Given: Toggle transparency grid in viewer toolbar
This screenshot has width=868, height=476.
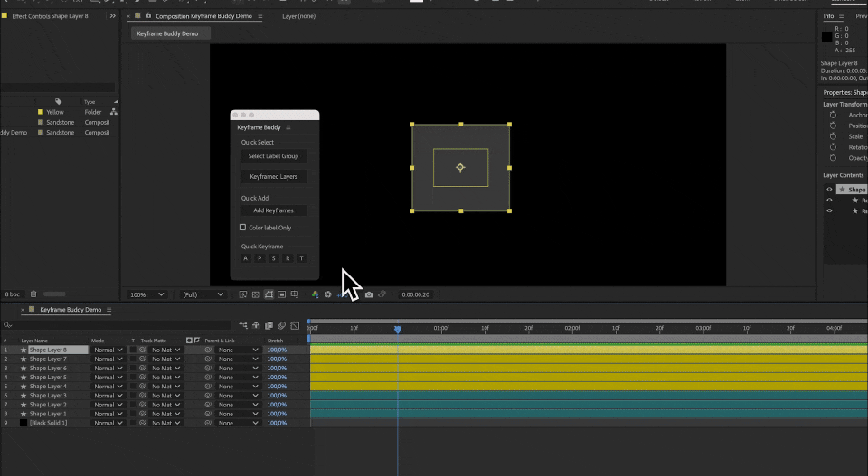Looking at the screenshot, I should (x=256, y=294).
